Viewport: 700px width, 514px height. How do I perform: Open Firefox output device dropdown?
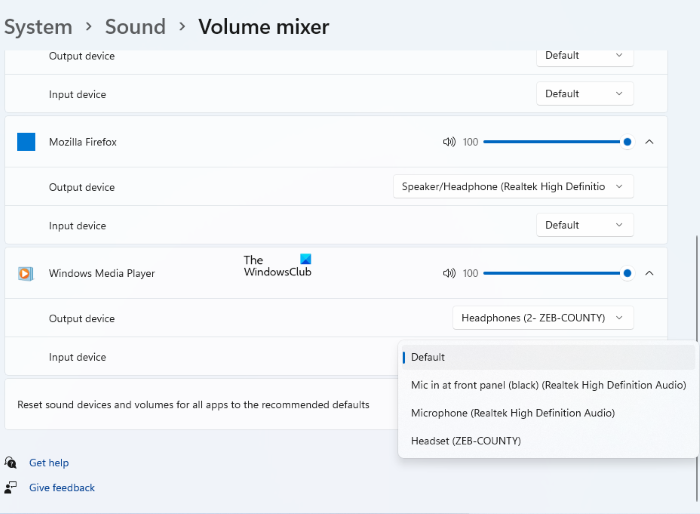coord(513,187)
